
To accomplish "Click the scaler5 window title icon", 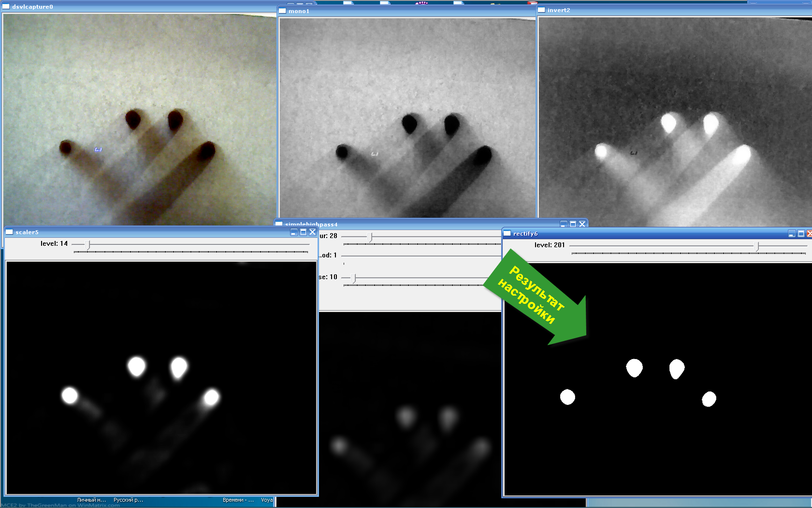I will [9, 232].
